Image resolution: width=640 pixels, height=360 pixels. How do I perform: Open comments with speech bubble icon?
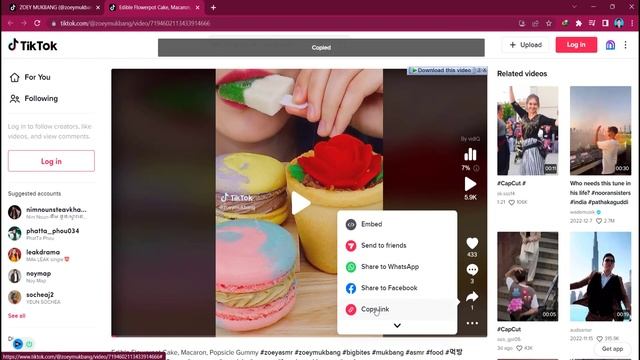pyautogui.click(x=472, y=269)
